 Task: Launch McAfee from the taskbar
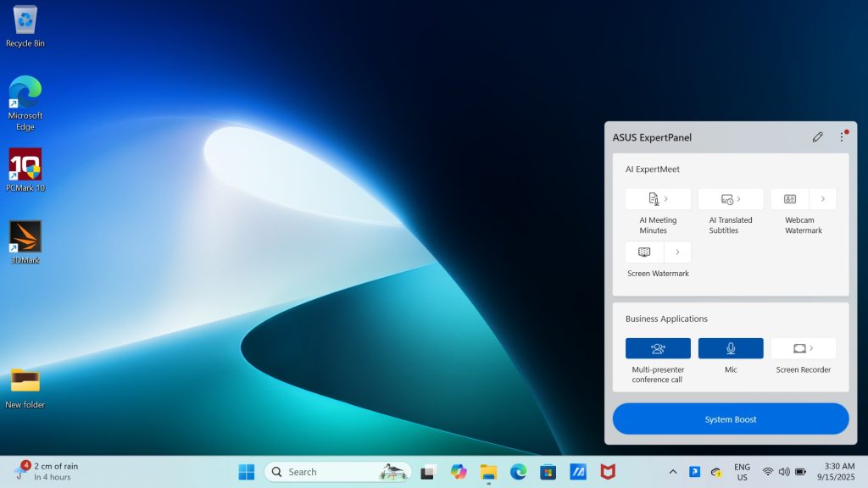point(608,472)
